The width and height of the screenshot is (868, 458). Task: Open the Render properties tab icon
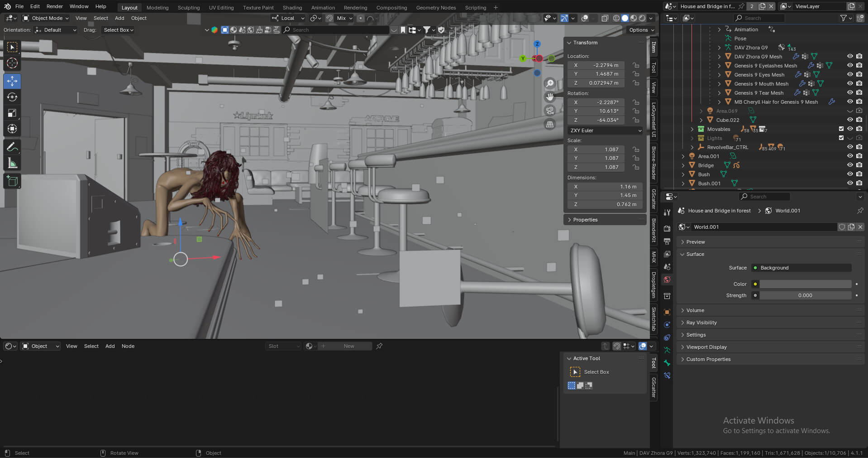667,229
